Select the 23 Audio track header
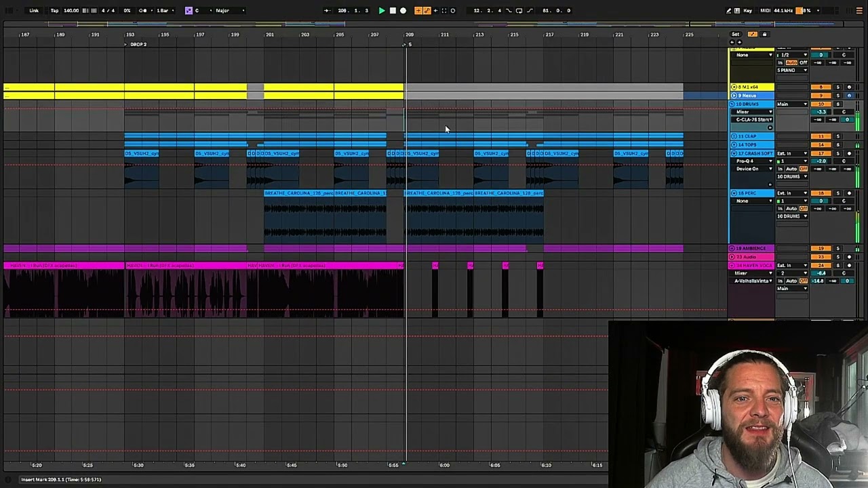The height and width of the screenshot is (488, 868). click(752, 257)
